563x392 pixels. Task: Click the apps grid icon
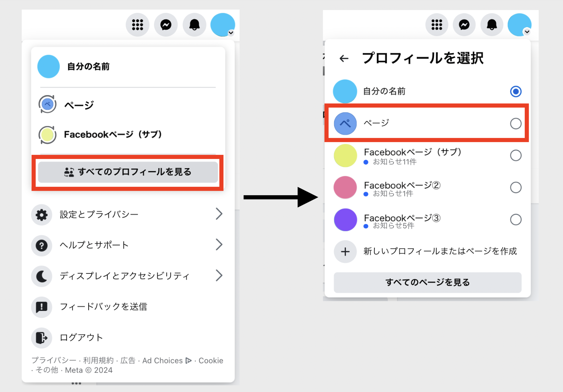pos(137,25)
